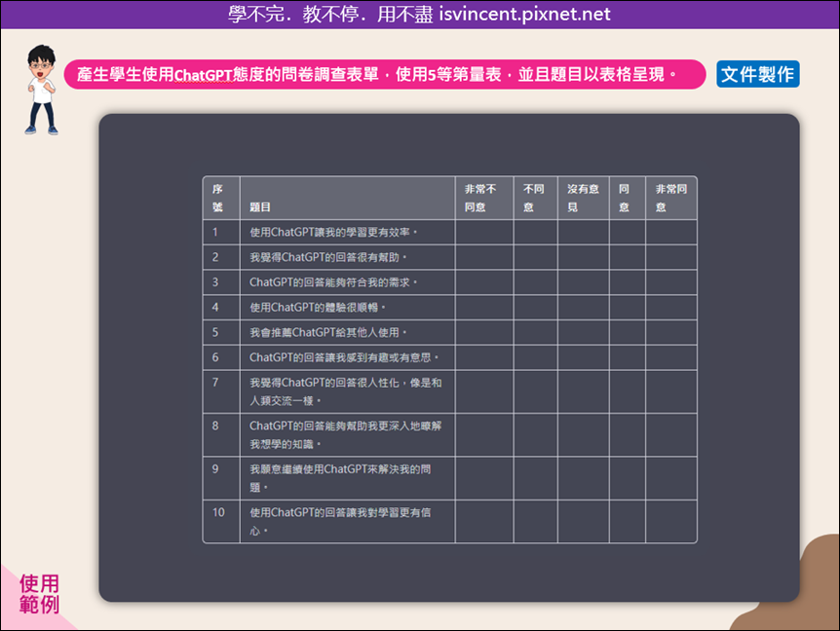Select row 2 text 我覺得ChatGPT的回答很有幫助
The height and width of the screenshot is (631, 840).
coord(327,257)
